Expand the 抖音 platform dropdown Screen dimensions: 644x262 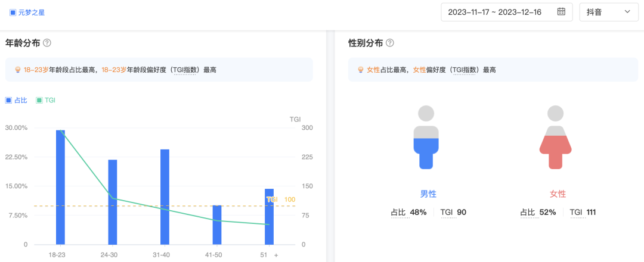[608, 12]
